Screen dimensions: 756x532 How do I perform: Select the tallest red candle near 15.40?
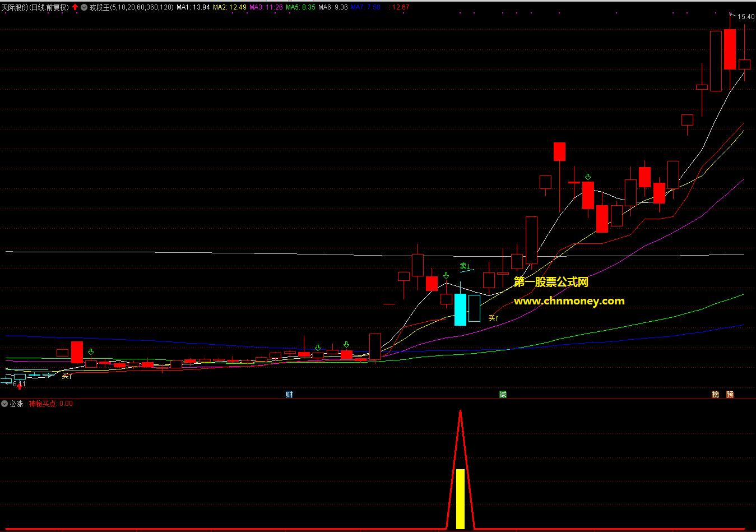pos(730,49)
